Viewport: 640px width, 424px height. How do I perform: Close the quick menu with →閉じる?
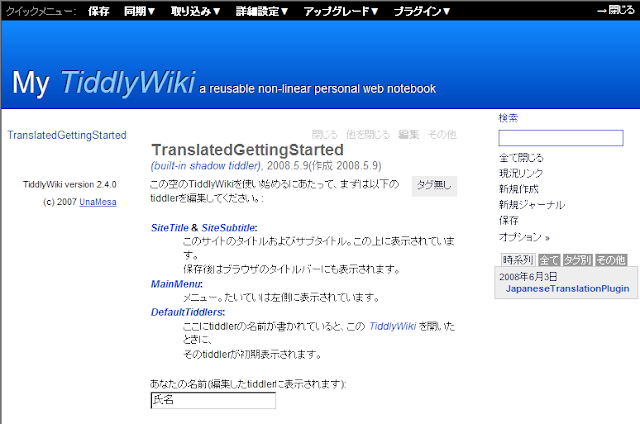[x=616, y=10]
